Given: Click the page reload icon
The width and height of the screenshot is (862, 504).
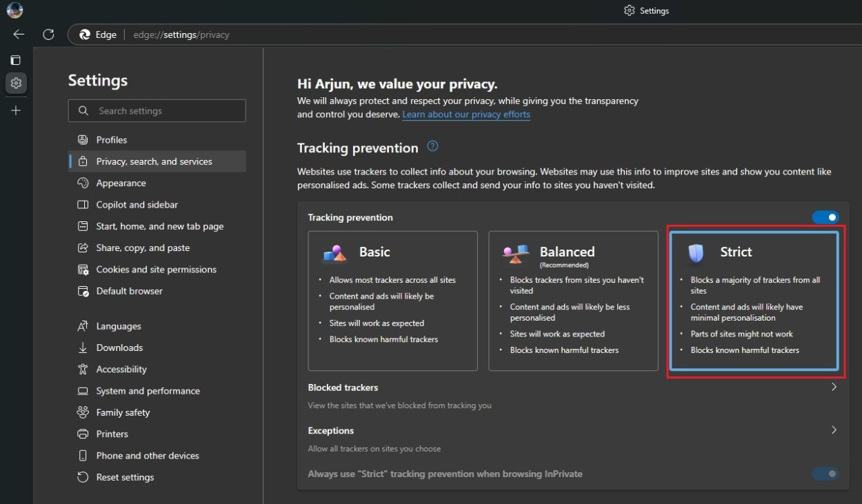Looking at the screenshot, I should click(48, 34).
